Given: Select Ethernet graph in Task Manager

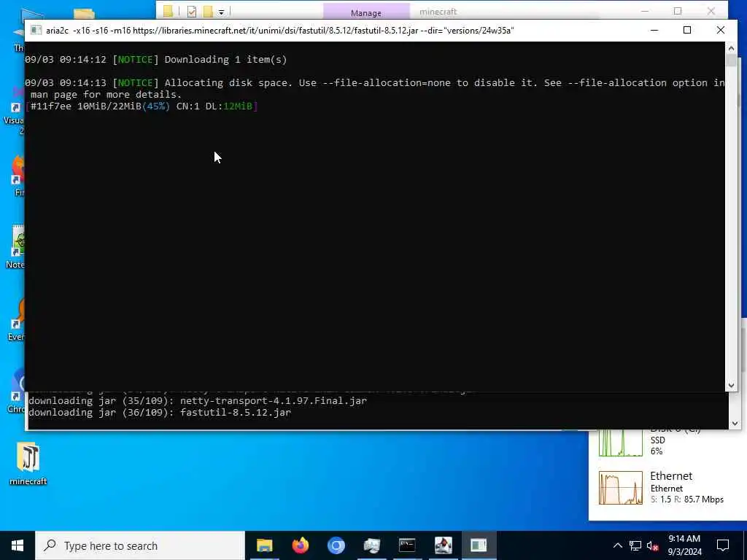Looking at the screenshot, I should (x=620, y=487).
